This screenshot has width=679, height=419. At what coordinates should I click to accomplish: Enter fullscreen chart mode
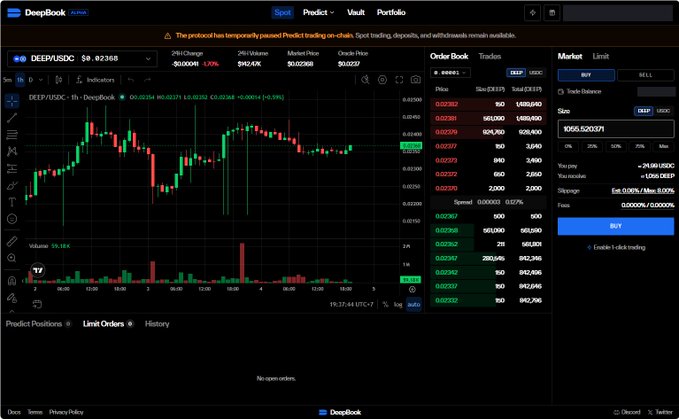coord(399,80)
